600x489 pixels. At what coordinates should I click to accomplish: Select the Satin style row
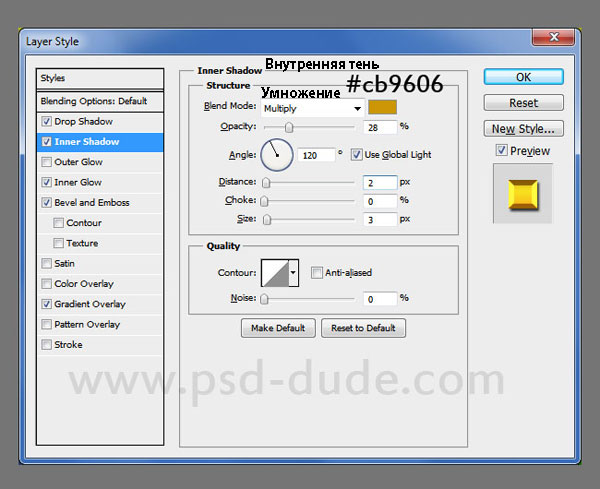click(100, 263)
